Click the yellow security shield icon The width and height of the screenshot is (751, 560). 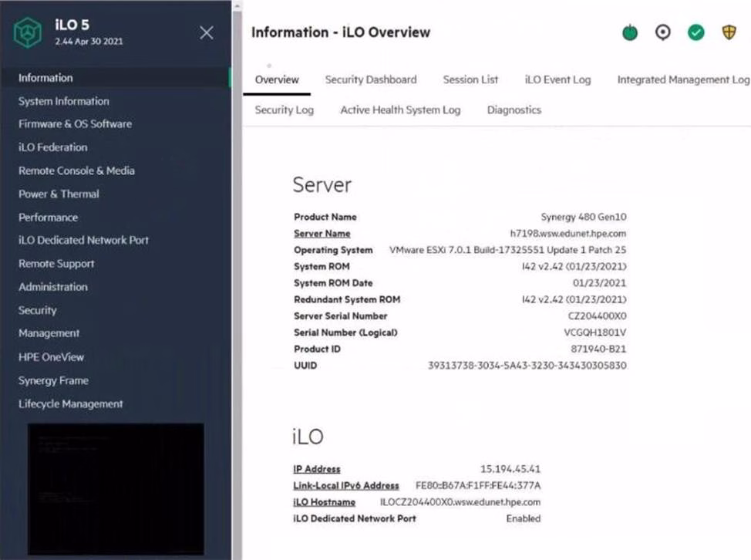coord(729,32)
